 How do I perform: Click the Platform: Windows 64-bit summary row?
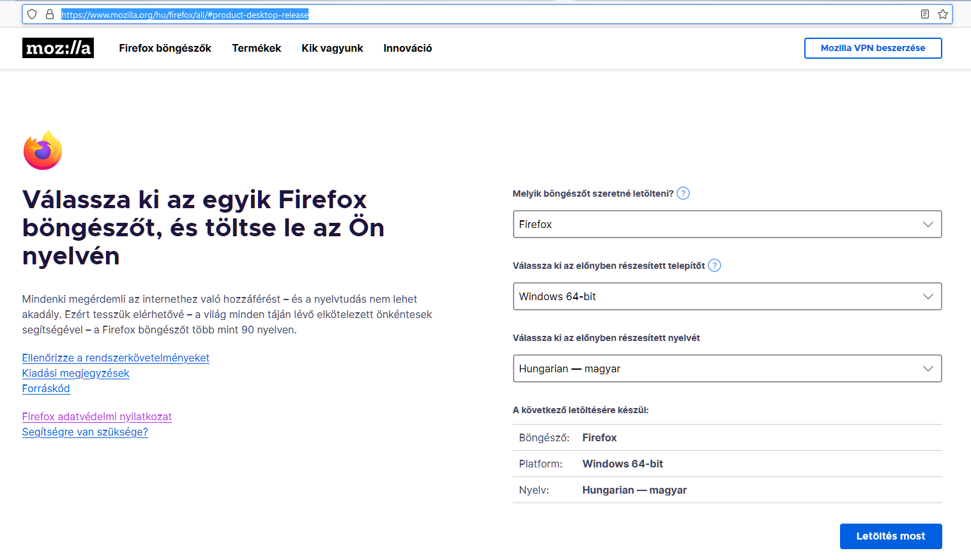[727, 464]
